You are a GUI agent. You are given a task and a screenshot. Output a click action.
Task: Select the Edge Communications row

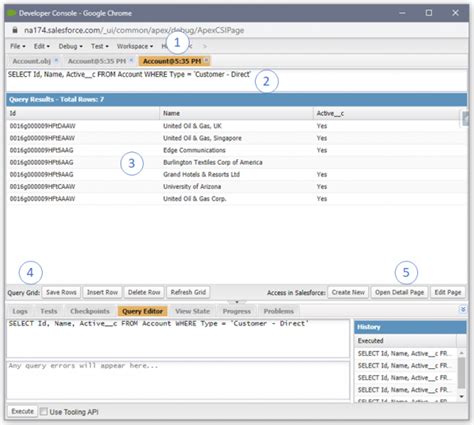(236, 150)
